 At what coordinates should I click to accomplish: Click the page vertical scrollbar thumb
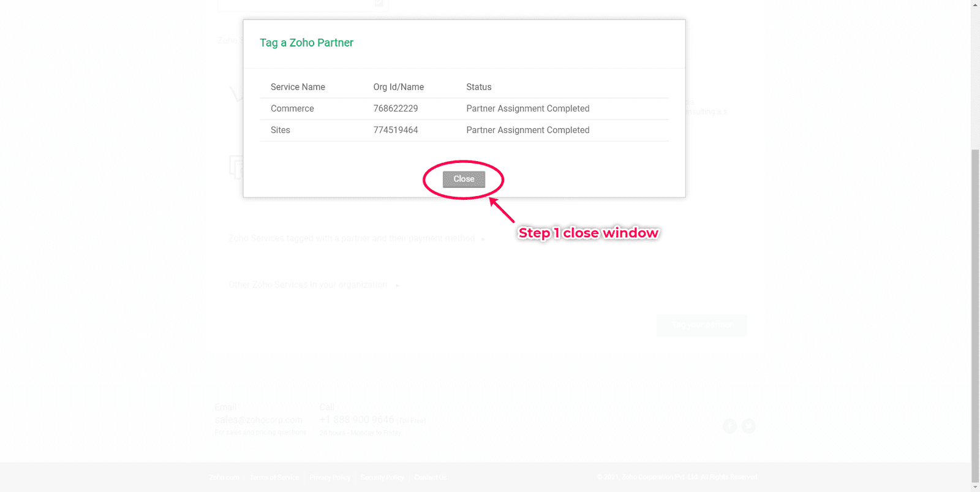point(975,316)
